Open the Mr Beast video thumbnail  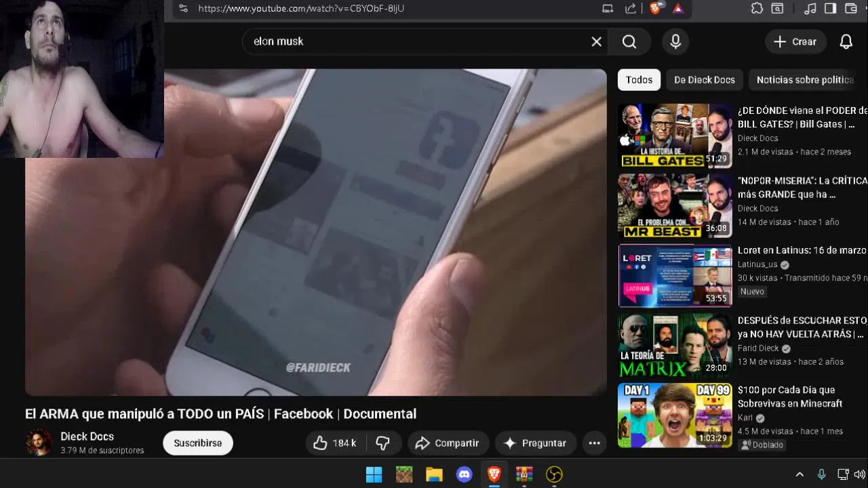pos(675,206)
